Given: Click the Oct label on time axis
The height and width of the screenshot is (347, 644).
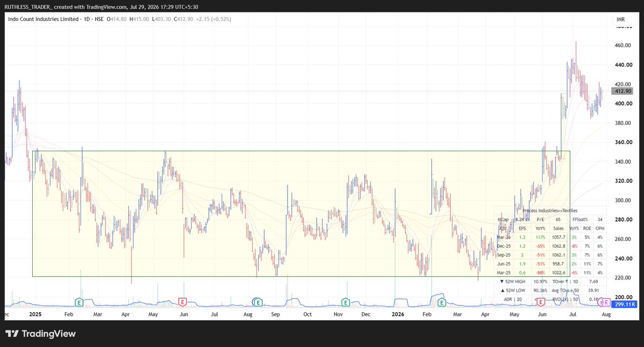Looking at the screenshot, I should (308, 315).
